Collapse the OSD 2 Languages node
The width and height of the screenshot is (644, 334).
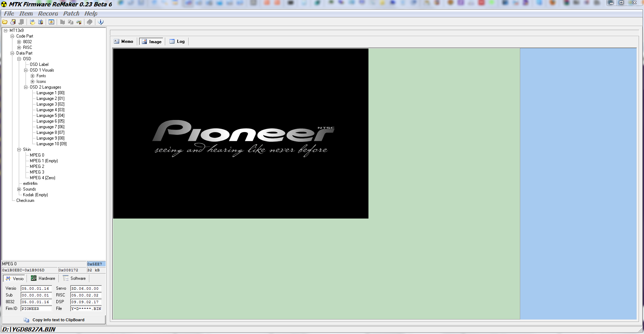[26, 87]
